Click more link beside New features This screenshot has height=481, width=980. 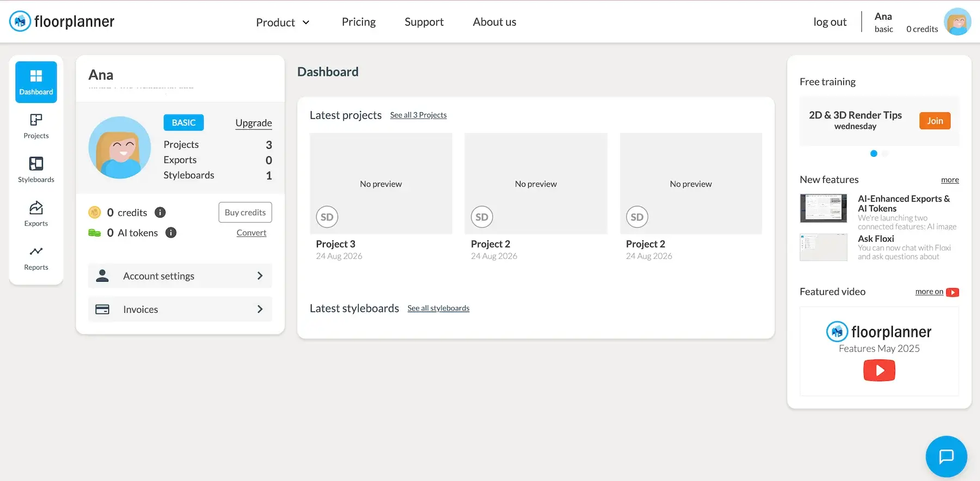[950, 180]
